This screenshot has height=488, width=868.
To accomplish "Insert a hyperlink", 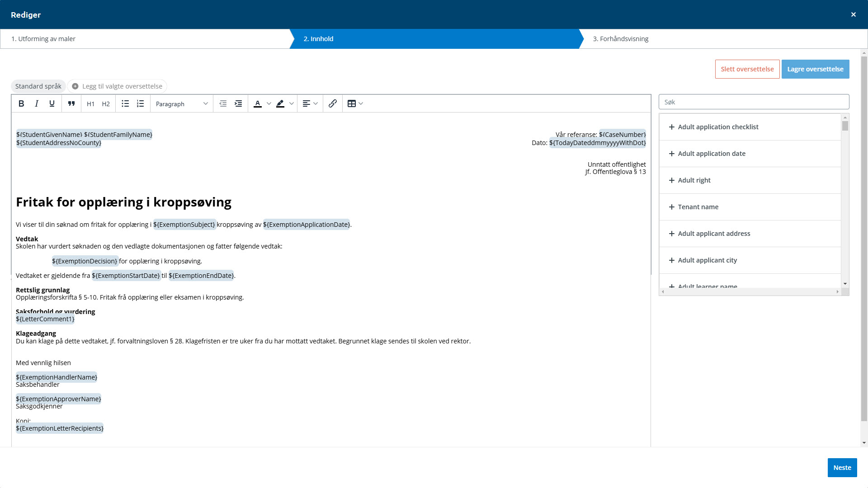I will [x=333, y=103].
